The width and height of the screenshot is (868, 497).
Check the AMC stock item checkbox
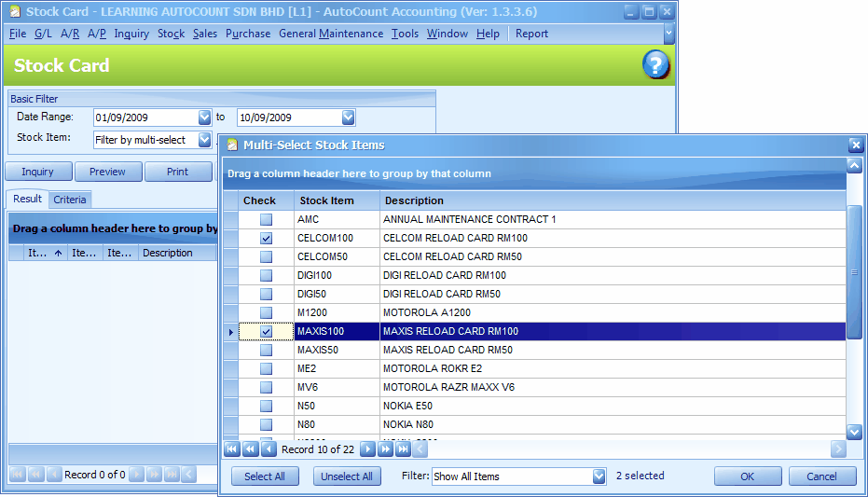point(267,220)
